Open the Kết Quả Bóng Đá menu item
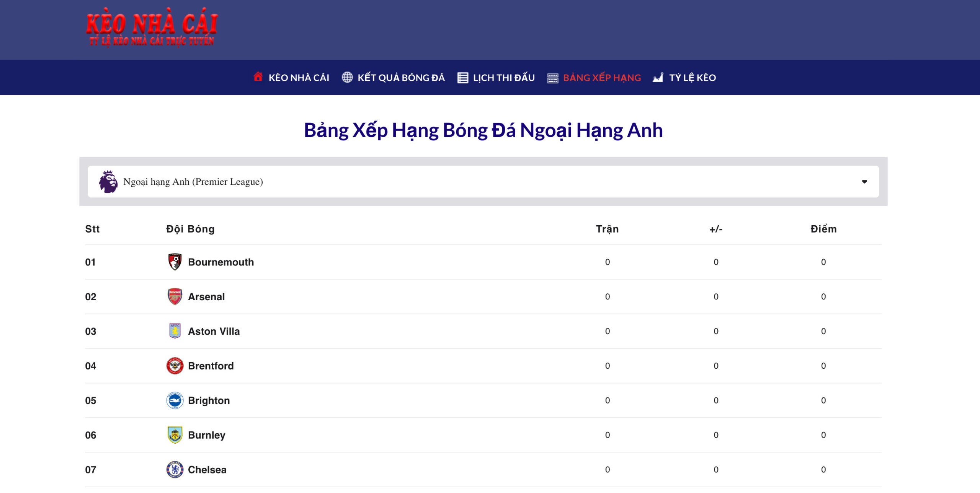 click(401, 78)
